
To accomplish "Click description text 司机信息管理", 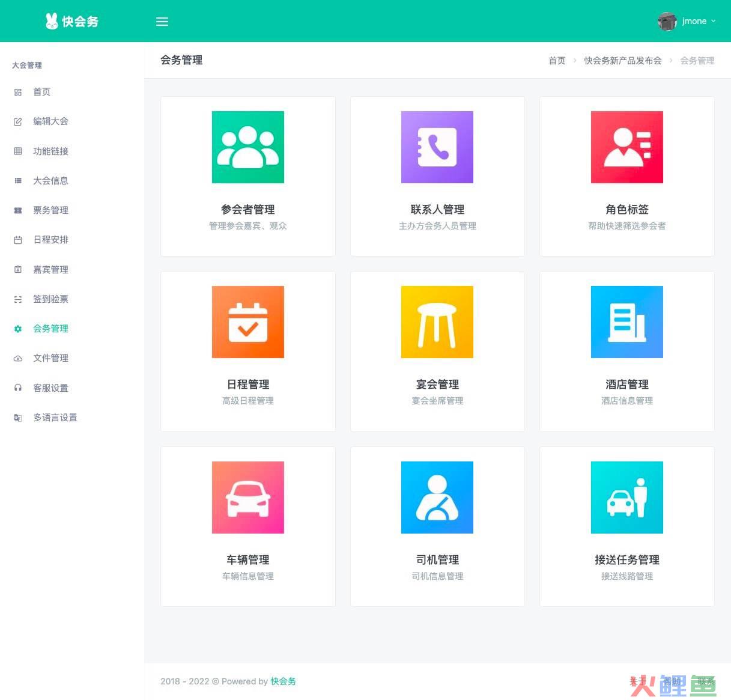I will [437, 576].
